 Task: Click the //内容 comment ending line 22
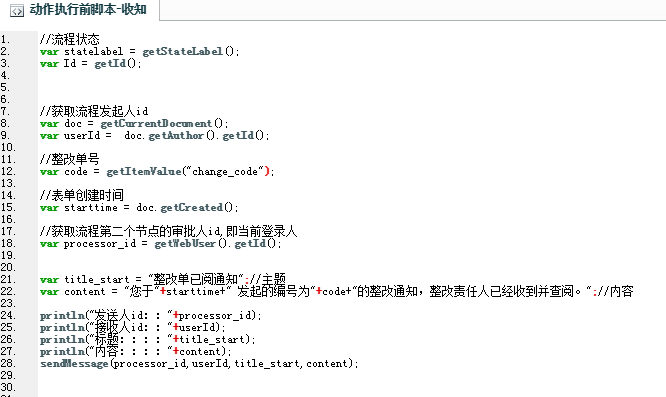[x=616, y=292]
